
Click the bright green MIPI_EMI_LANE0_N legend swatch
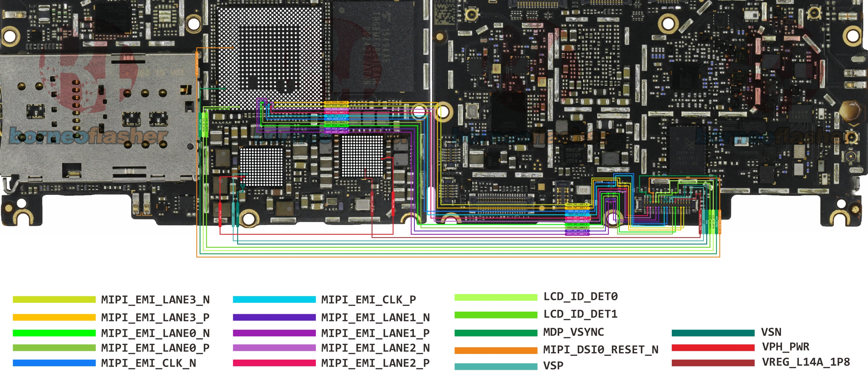pos(54,333)
